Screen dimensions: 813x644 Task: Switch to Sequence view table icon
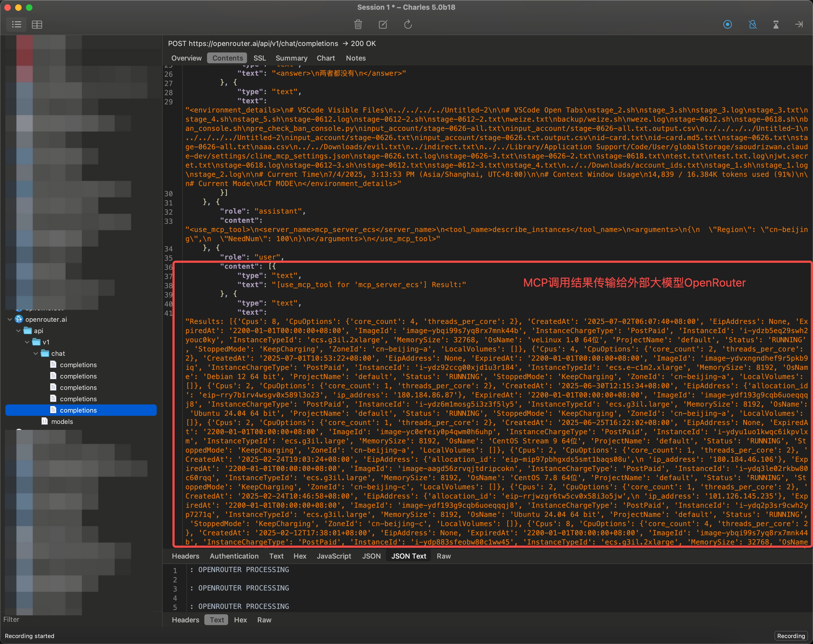pyautogui.click(x=36, y=25)
